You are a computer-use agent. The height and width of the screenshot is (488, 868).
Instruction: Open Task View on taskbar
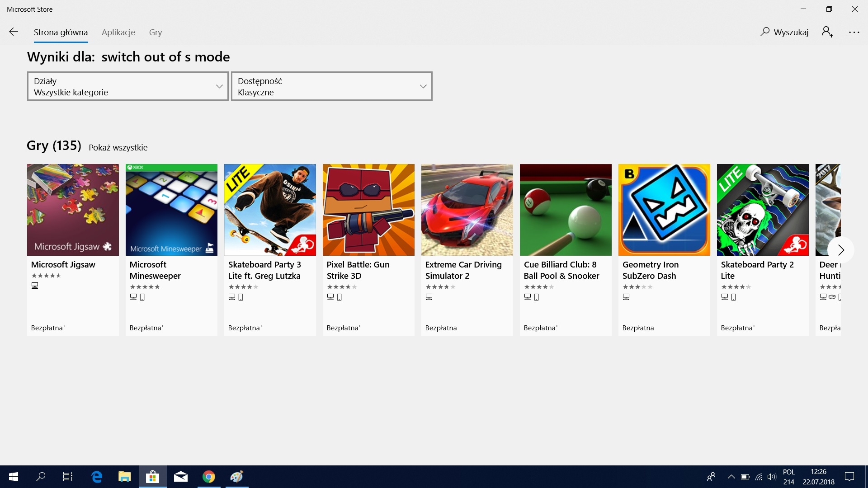68,477
